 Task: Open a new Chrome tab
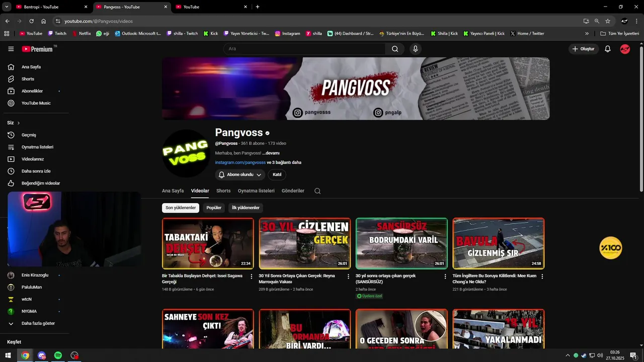pos(258,7)
